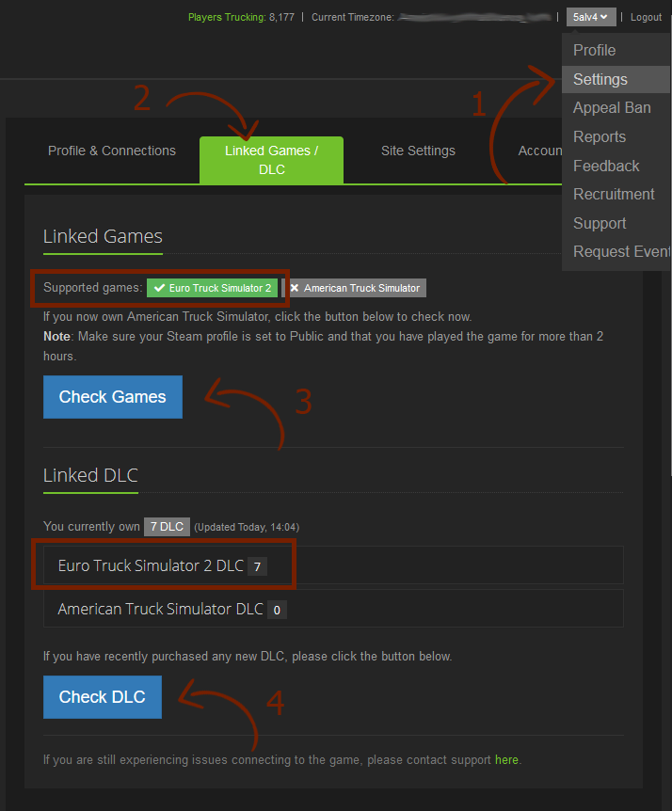Click the bold 'Note' text

point(56,336)
